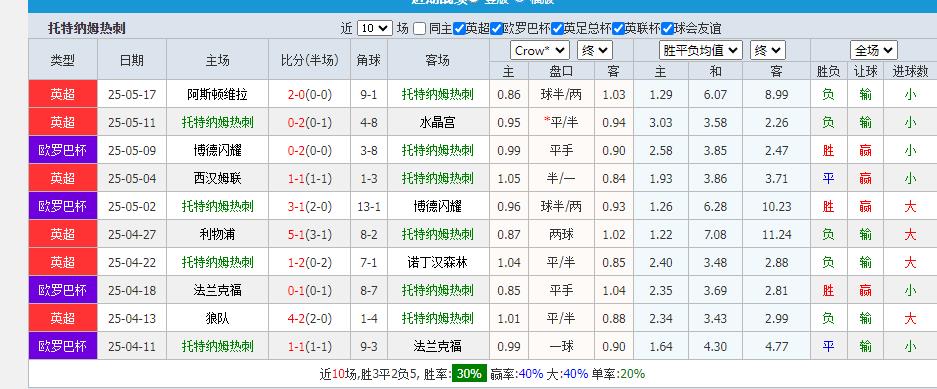Click 托特纳姆热刺 in the 25-05-11 row

[218, 122]
